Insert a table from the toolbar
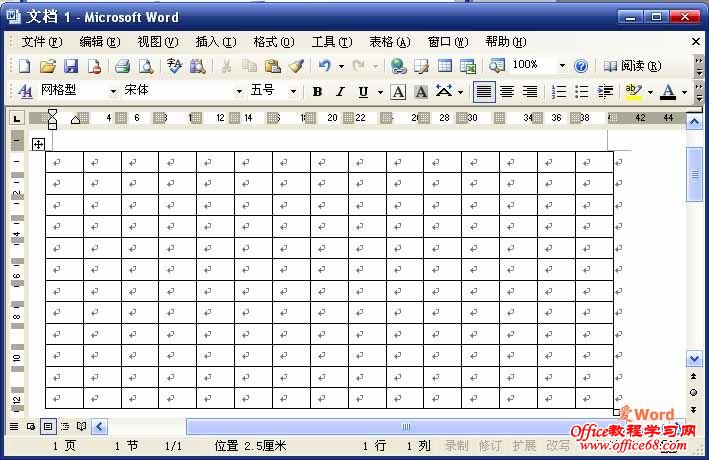The width and height of the screenshot is (709, 460). click(x=445, y=66)
